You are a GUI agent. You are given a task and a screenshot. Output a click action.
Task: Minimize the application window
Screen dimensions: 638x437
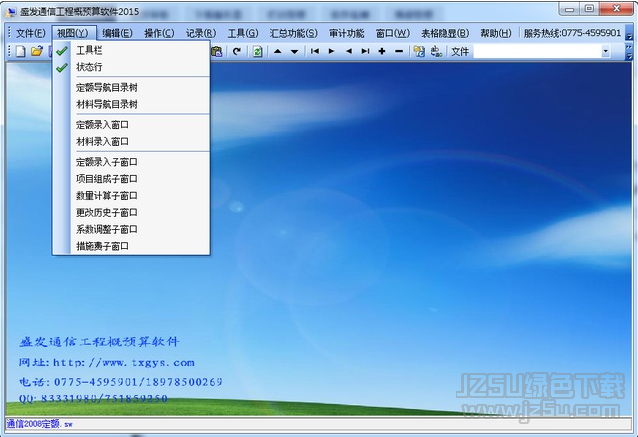click(570, 9)
